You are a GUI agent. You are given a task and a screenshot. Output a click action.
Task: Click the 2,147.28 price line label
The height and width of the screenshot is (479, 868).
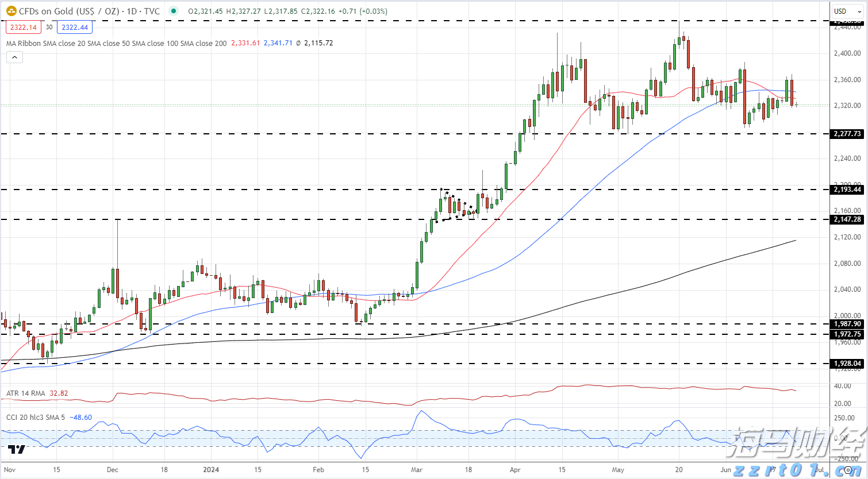coord(848,219)
